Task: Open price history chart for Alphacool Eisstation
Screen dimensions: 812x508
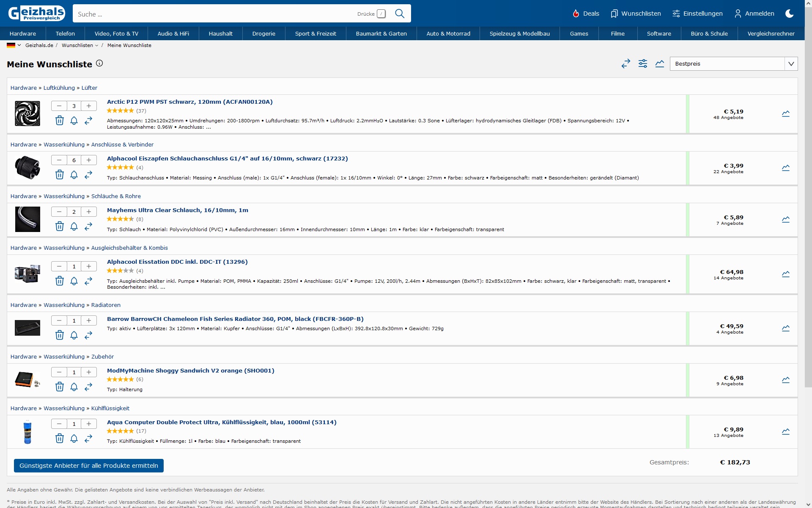Action: 785,274
